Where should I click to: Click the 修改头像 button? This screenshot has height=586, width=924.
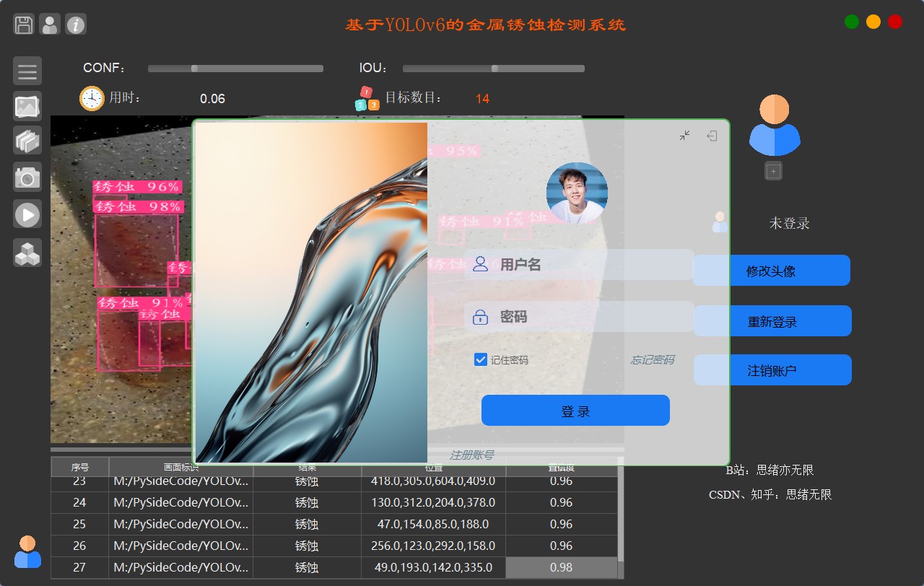pyautogui.click(x=772, y=271)
